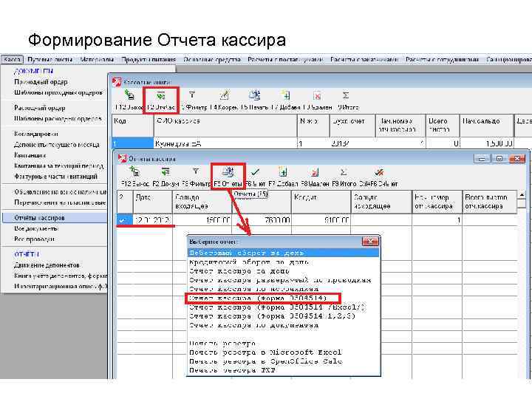Click F6 Учет checkmark icon in Отчеты кассира
The image size is (532, 399).
pyautogui.click(x=255, y=172)
